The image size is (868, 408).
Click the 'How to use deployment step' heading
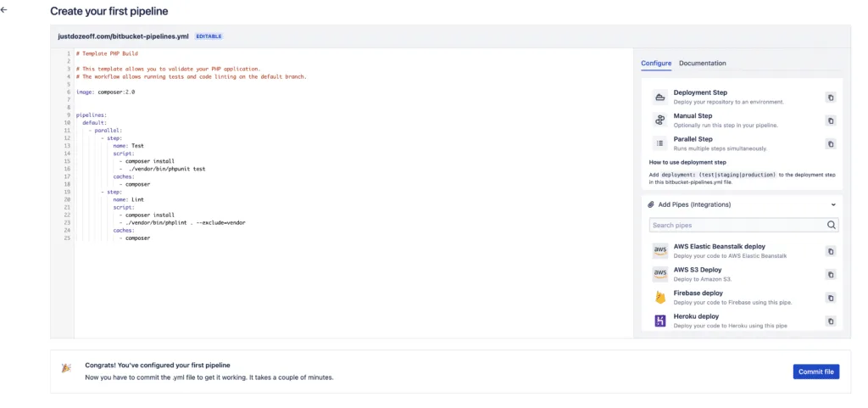687,163
